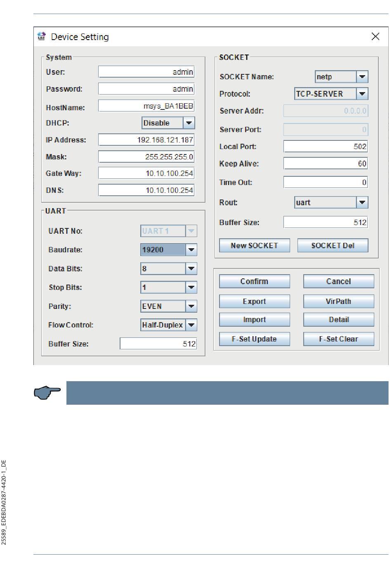Click the Export button
The width and height of the screenshot is (392, 579).
(x=254, y=301)
